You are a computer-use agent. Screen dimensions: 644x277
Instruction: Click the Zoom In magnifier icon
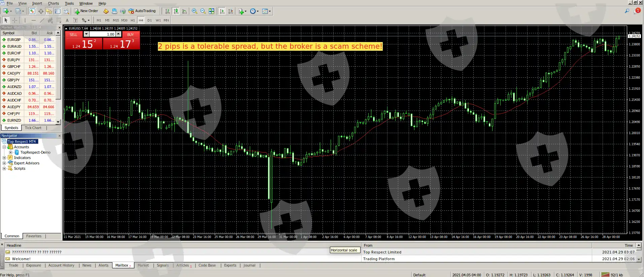[194, 11]
